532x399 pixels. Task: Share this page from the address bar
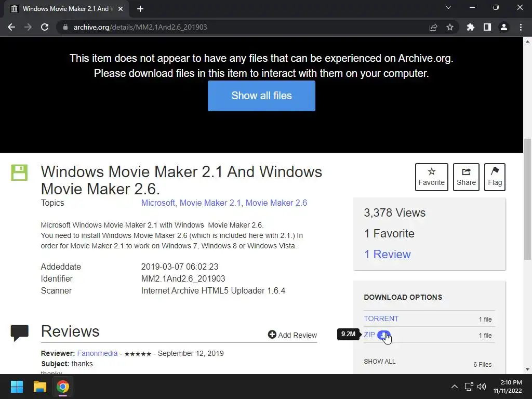(433, 27)
